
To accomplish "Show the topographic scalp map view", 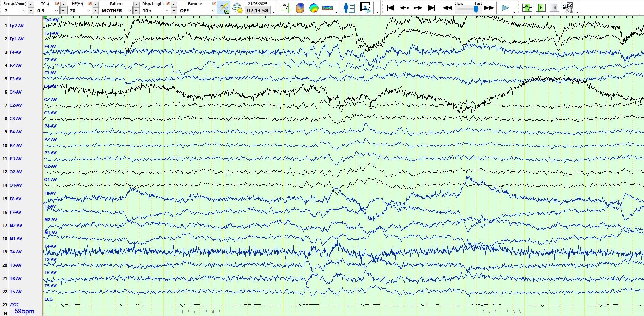I will coord(313,7).
